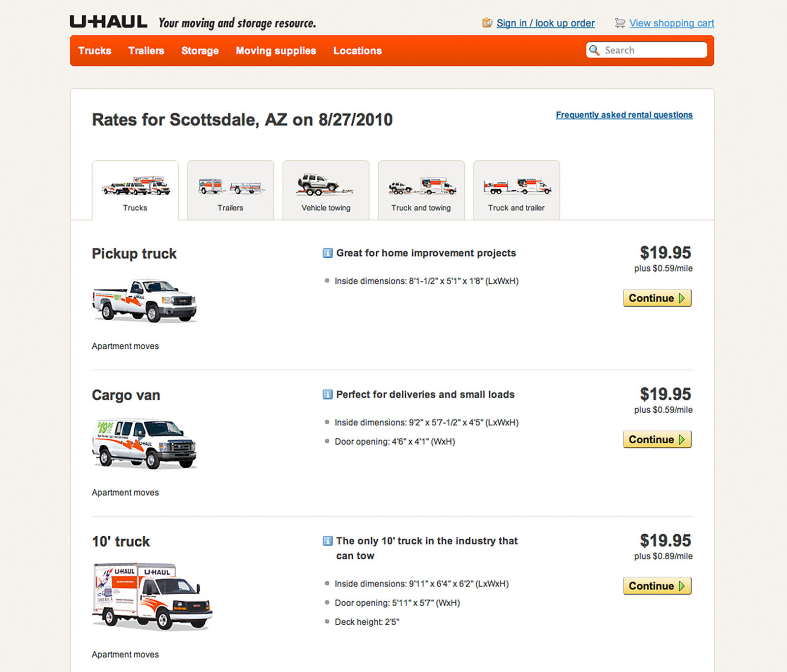This screenshot has width=787, height=672.
Task: Click the shopping cart icon
Action: [620, 23]
